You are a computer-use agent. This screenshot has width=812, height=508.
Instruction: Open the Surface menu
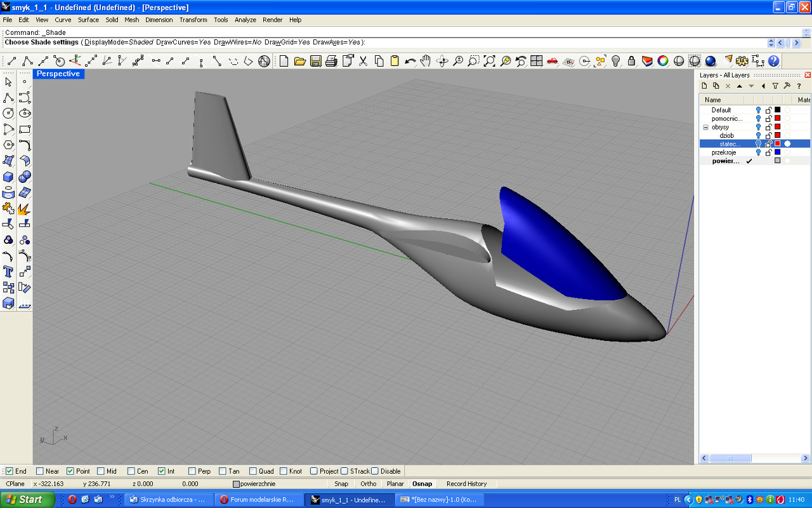coord(88,20)
